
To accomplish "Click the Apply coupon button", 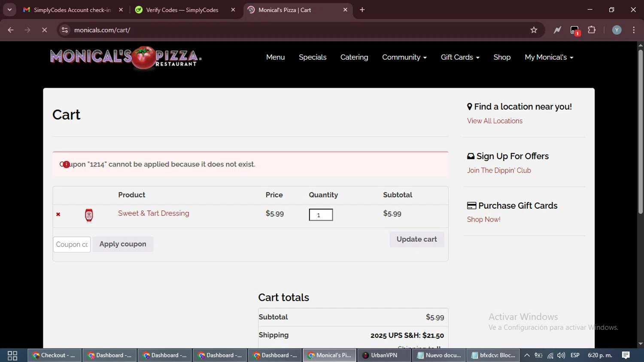I will 123,244.
